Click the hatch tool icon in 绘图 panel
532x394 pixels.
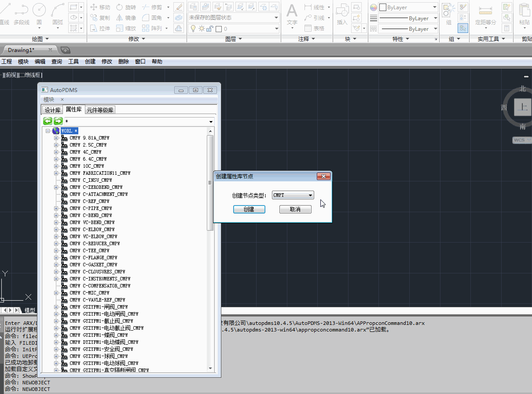[x=73, y=28]
